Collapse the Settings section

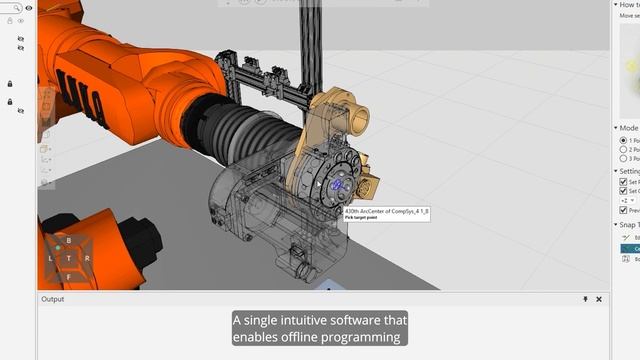click(x=616, y=171)
